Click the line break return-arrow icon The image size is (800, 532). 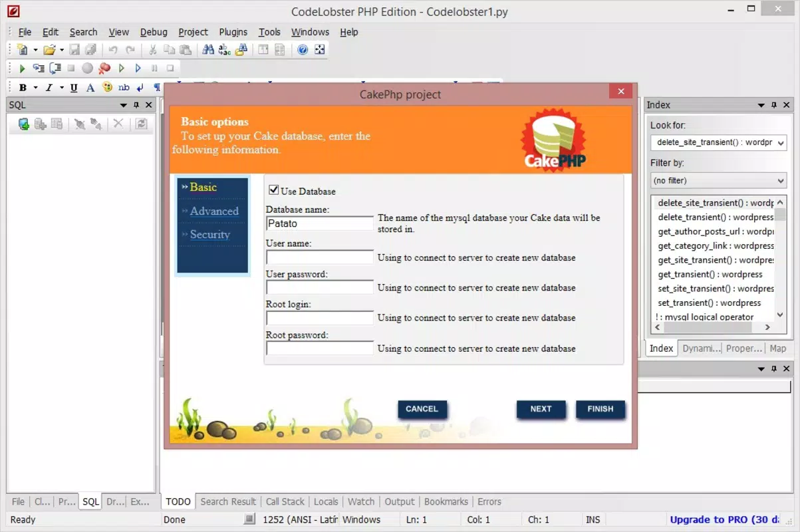140,87
